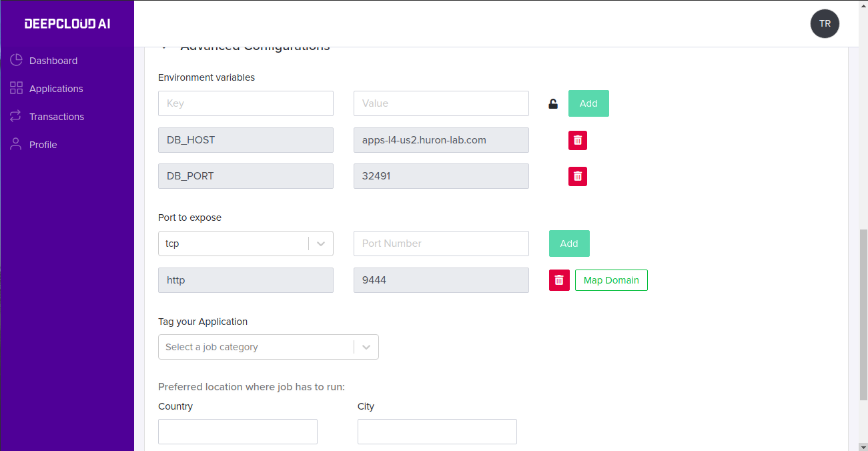Viewport: 868px width, 451px height.
Task: Click the Profile person icon
Action: click(x=16, y=144)
